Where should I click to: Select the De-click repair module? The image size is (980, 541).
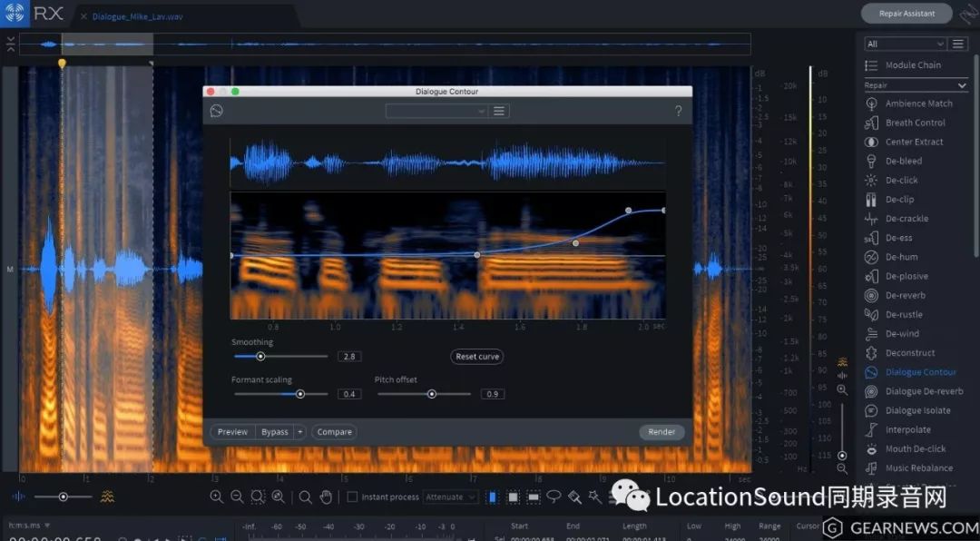[x=901, y=180]
